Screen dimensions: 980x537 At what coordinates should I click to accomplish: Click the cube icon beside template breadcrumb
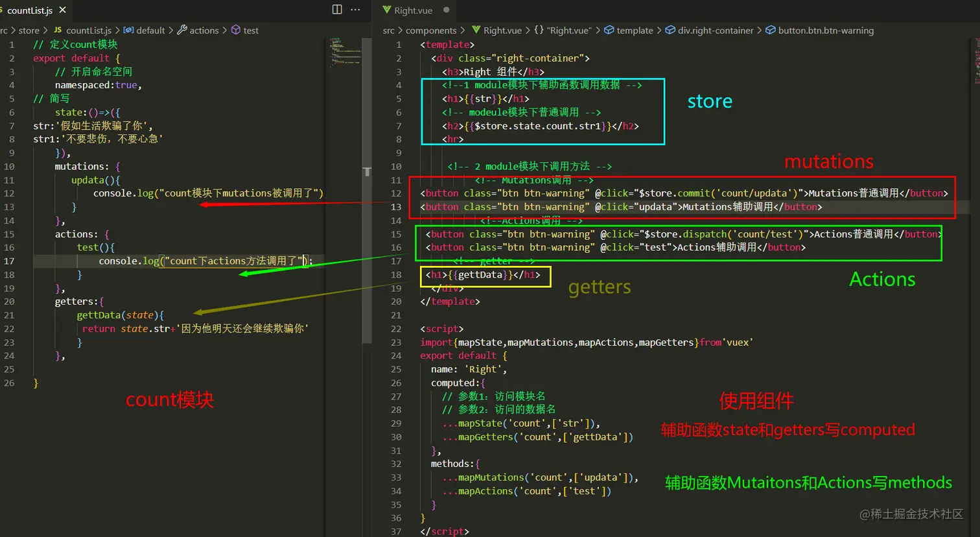[x=609, y=30]
